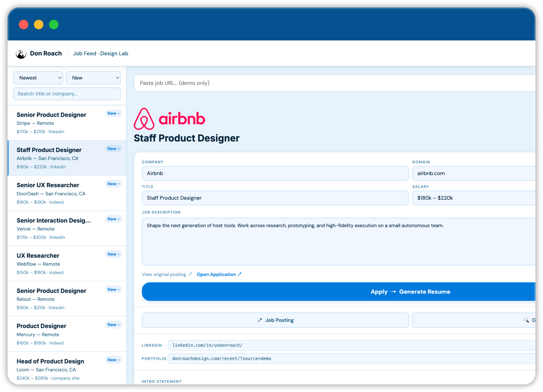Click the View original posting link
The image size is (543, 392).
pyautogui.click(x=167, y=274)
